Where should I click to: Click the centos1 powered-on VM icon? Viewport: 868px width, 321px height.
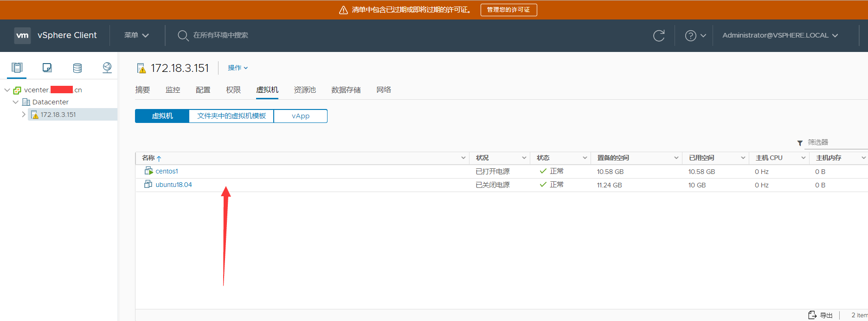pos(148,171)
